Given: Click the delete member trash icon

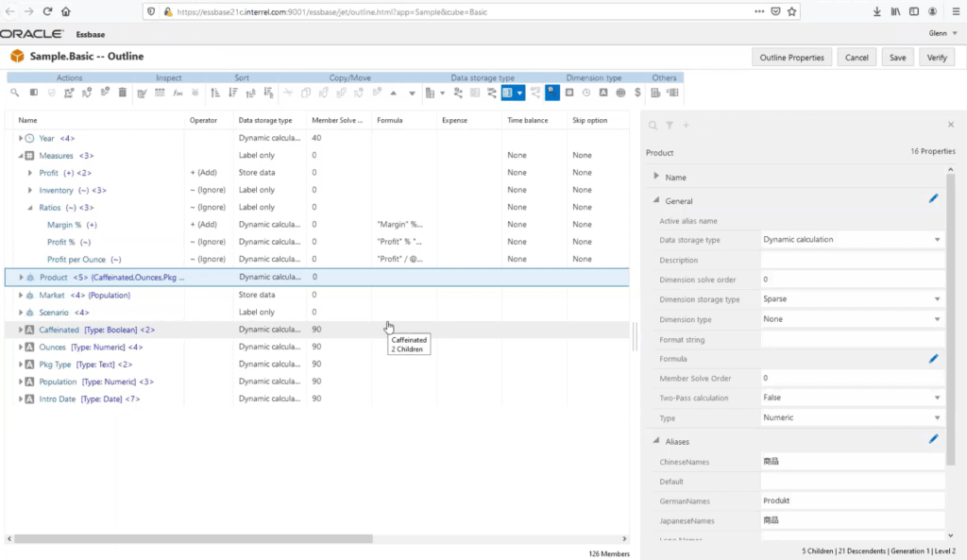Looking at the screenshot, I should (x=122, y=93).
